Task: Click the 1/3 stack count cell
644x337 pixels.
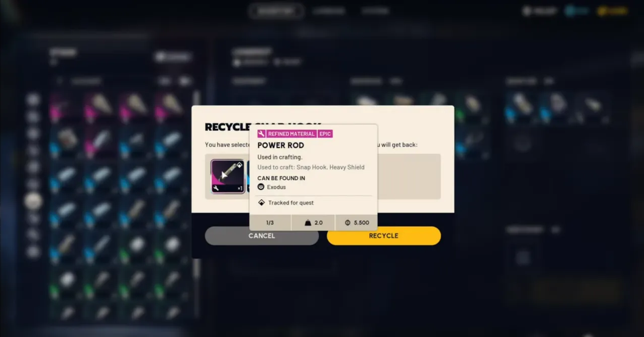Action: coord(270,223)
